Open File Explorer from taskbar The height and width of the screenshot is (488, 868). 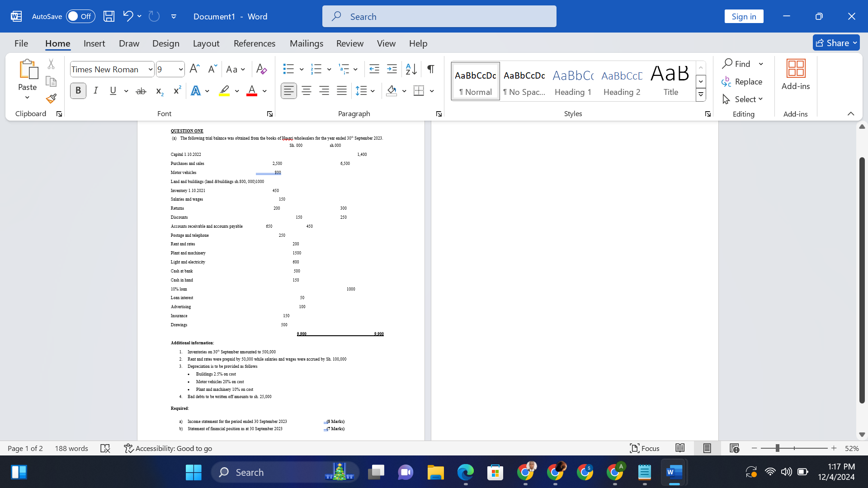[436, 472]
